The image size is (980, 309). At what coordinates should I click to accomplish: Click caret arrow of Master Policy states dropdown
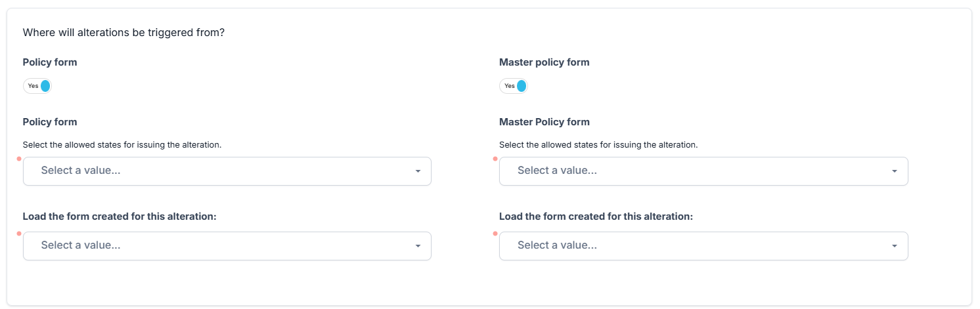click(x=894, y=171)
